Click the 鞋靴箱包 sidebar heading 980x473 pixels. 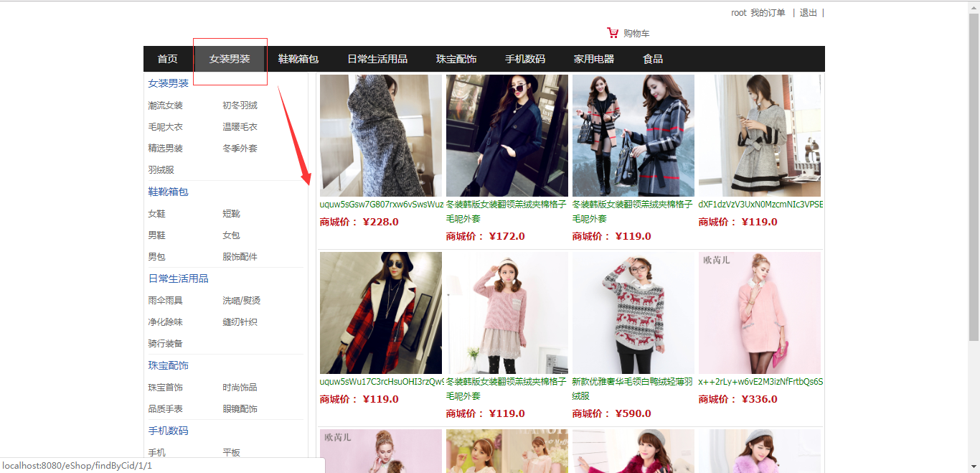point(169,192)
